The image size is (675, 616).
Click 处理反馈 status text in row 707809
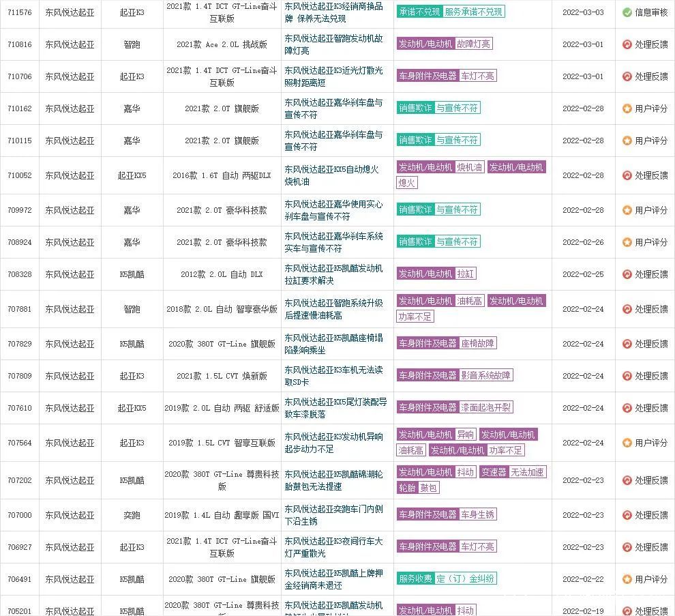[651, 376]
